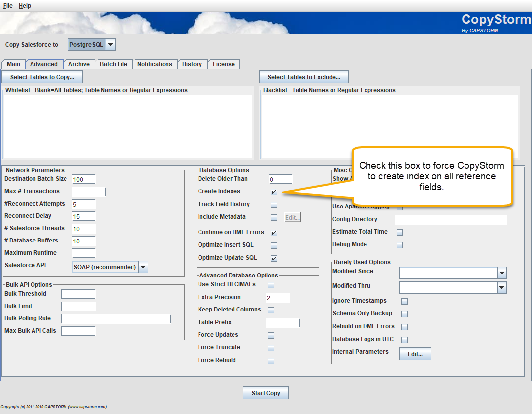Click inside the Whitelist text area
Viewport: 532px width, 414px height.
pos(128,126)
